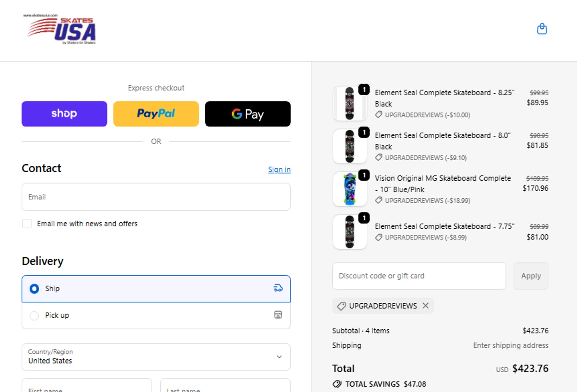This screenshot has height=392, width=577.
Task: Click Element Seal 7.75" skateboard thumbnail
Action: point(350,232)
